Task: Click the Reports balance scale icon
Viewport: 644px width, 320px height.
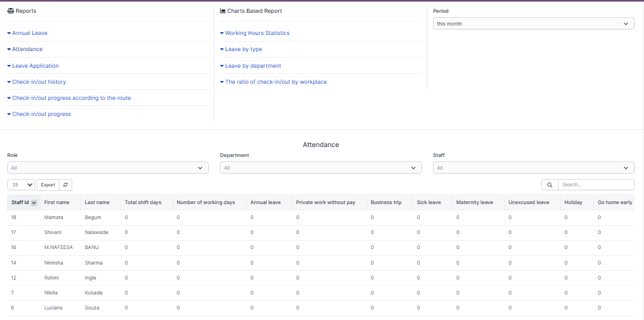Action: (x=11, y=11)
